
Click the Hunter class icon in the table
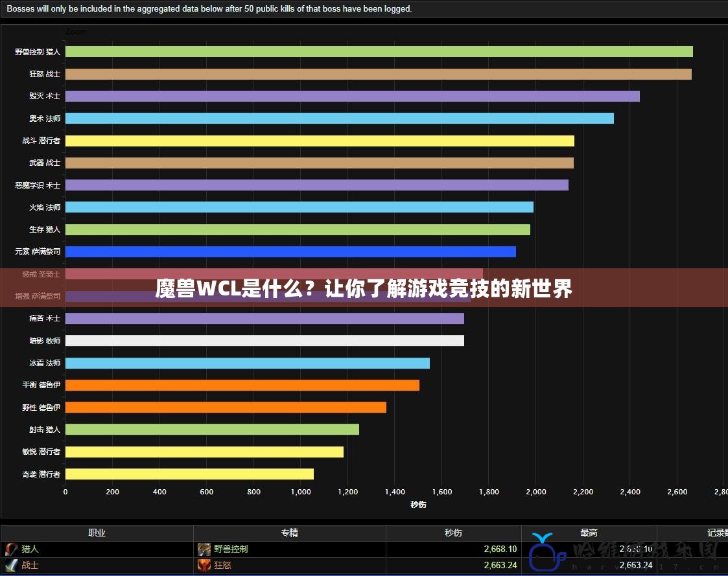11,549
